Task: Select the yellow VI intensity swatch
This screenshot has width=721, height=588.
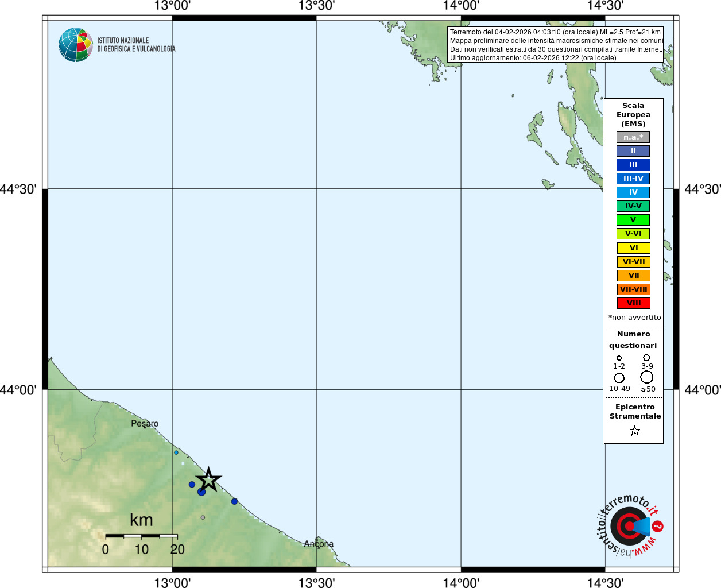Action: click(633, 248)
